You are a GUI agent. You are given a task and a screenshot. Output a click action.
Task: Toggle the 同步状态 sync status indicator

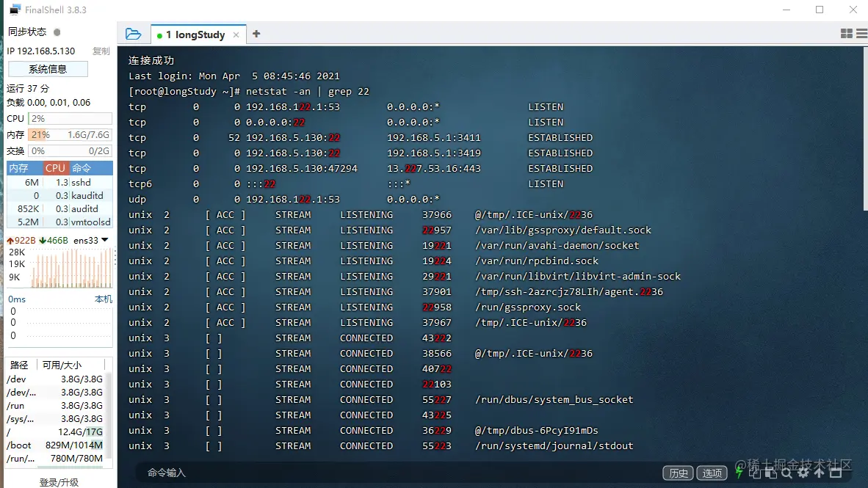pos(57,32)
